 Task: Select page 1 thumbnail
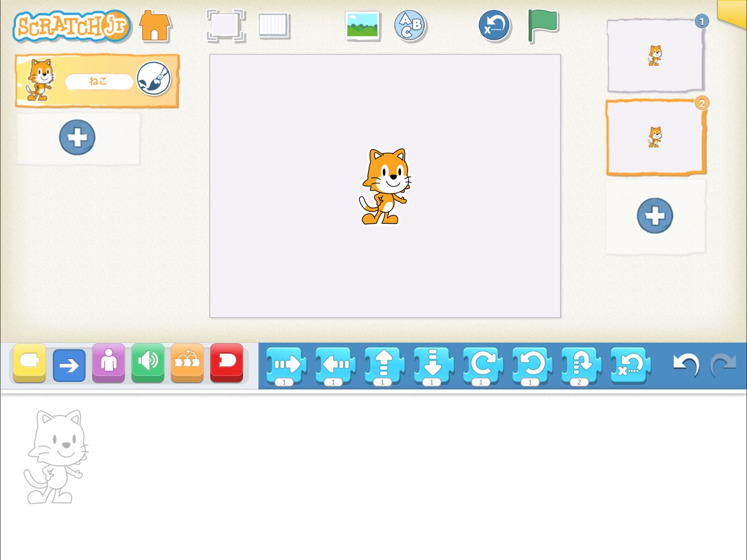tap(655, 56)
